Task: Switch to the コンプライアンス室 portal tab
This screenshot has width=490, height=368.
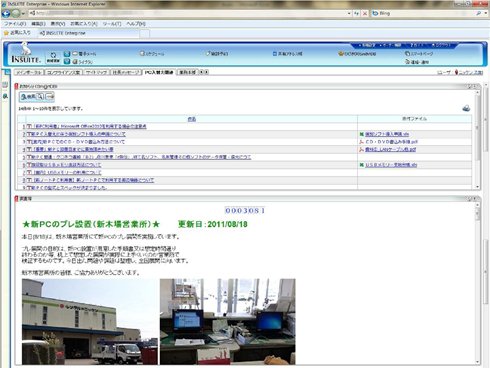Action: 63,72
